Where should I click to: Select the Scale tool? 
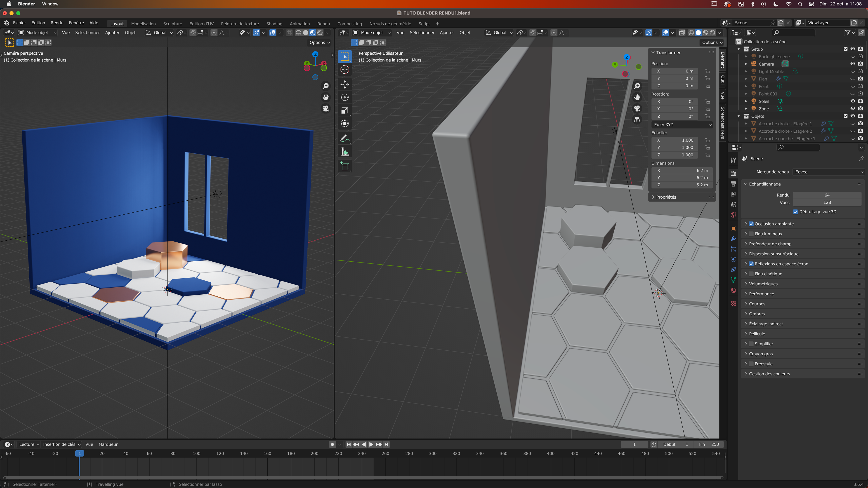click(345, 110)
